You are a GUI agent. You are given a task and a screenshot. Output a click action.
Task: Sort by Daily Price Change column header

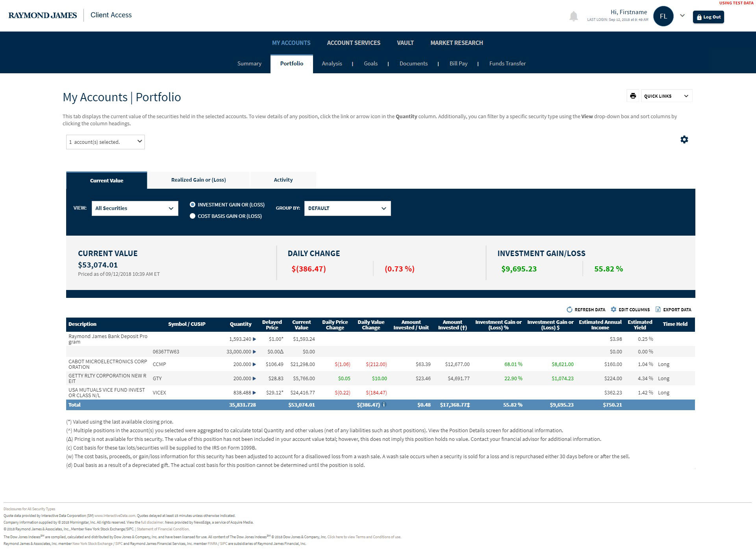coord(335,325)
